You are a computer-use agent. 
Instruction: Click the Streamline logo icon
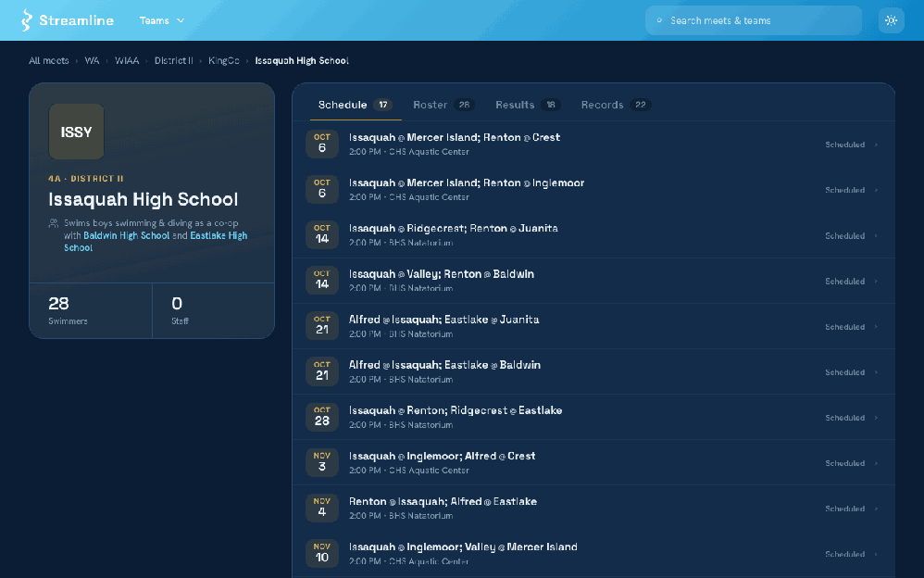(26, 20)
